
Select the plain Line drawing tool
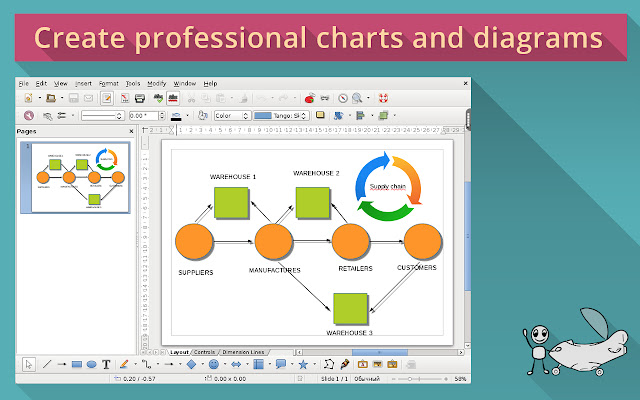click(x=47, y=364)
